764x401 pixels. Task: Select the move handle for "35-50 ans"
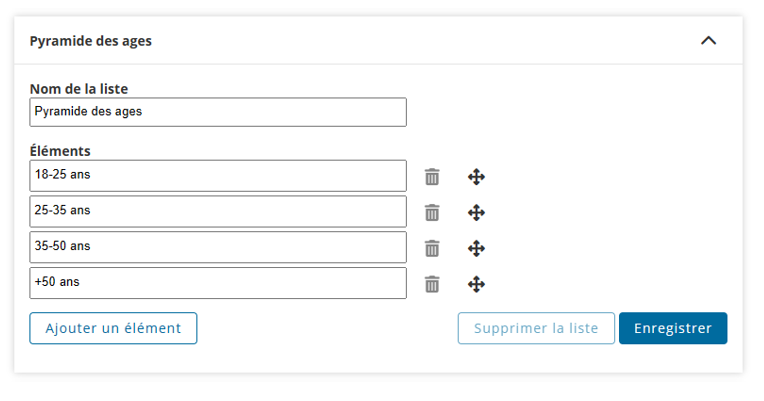coord(477,248)
